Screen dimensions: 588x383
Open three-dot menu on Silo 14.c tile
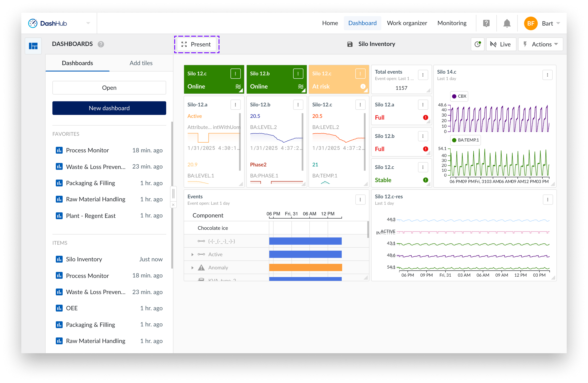[547, 75]
